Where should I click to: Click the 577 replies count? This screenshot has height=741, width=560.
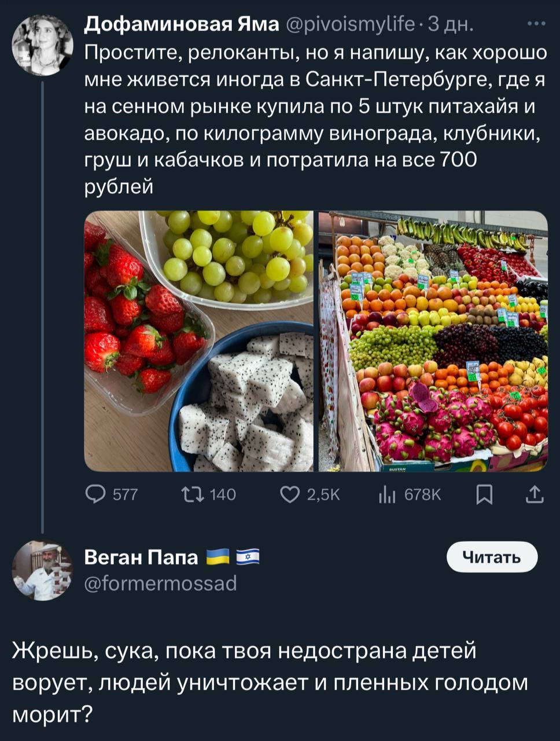tap(125, 494)
